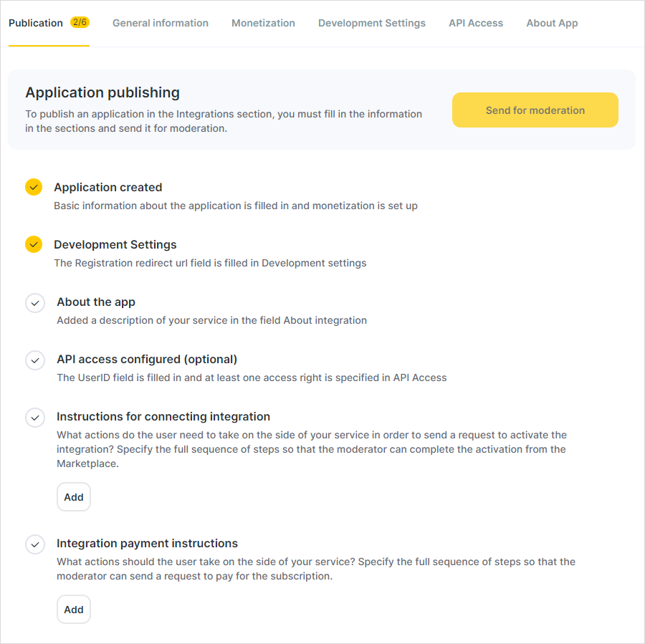Open the Publication tab
The width and height of the screenshot is (645, 644).
(x=36, y=23)
